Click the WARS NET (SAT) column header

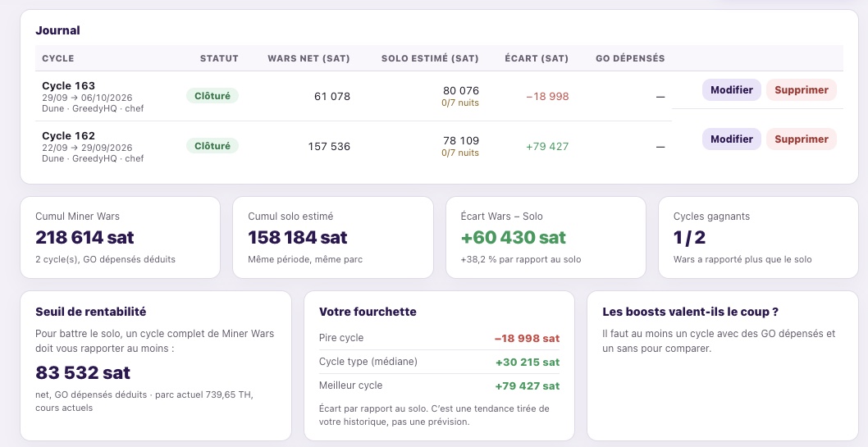309,58
